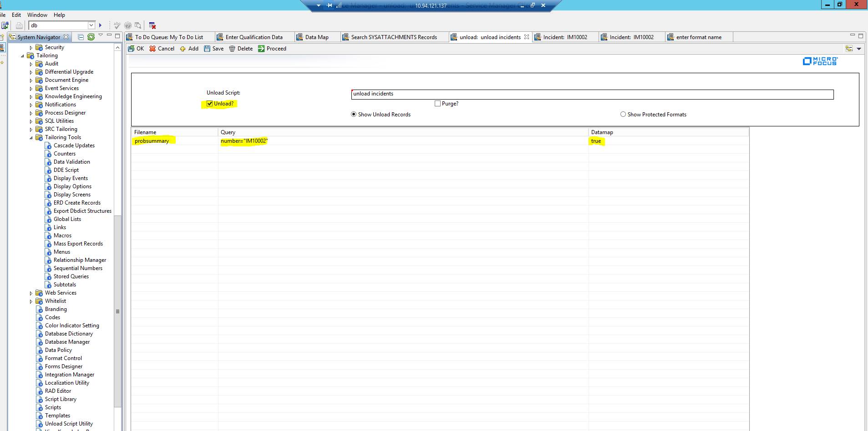Click the abc spell-check icon in the toolbar
The width and height of the screenshot is (868, 431).
click(117, 25)
